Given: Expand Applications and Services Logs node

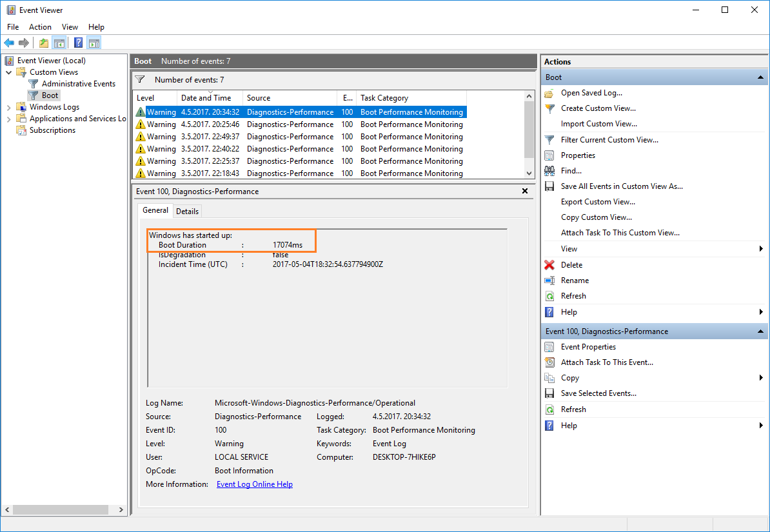Looking at the screenshot, I should point(9,119).
